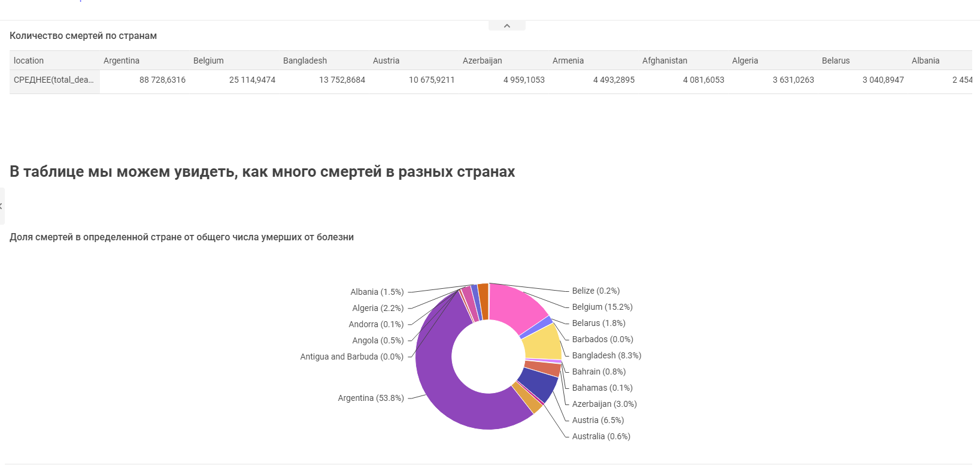980x468 pixels.
Task: Click the Algeria (2.2%) chart label
Action: click(378, 308)
